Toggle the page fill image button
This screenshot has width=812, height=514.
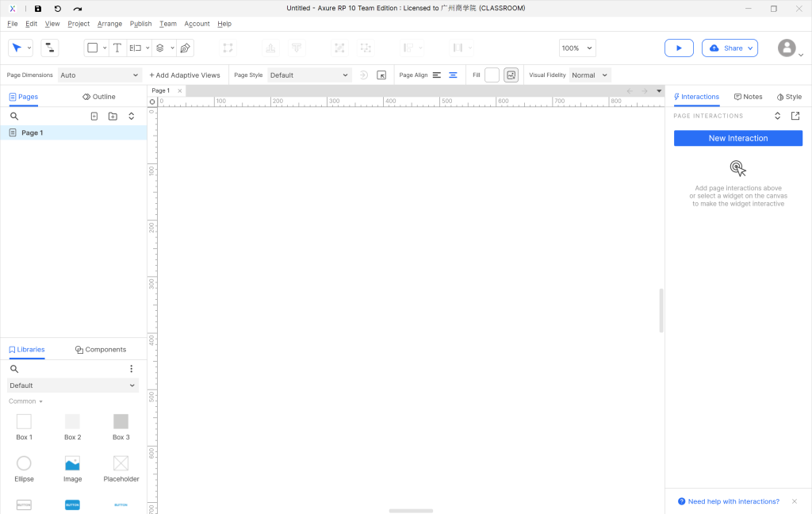click(x=511, y=75)
